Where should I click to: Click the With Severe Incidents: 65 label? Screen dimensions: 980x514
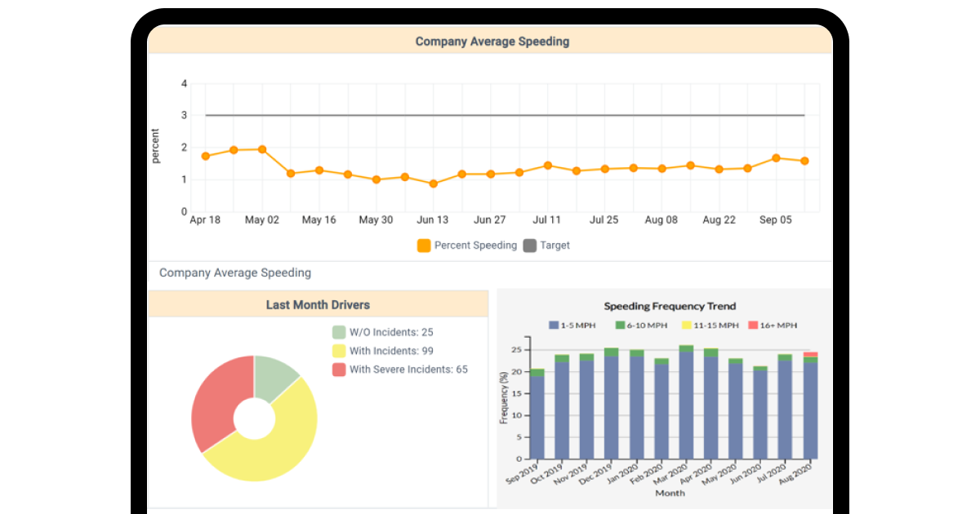[x=408, y=370]
